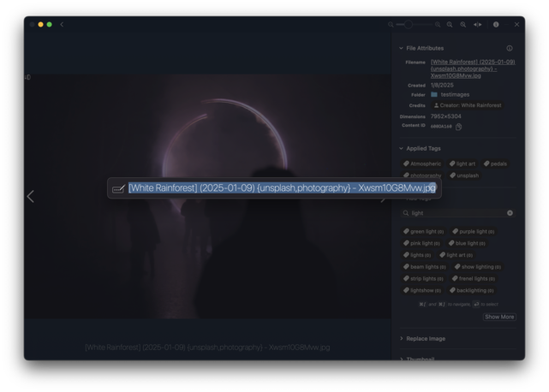
Task: Click the zoom-out magnifier left of the slider
Action: tap(391, 25)
